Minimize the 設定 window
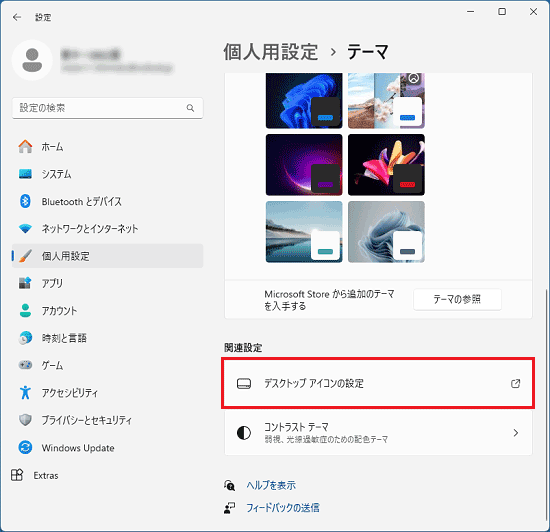The height and width of the screenshot is (532, 550). point(471,12)
